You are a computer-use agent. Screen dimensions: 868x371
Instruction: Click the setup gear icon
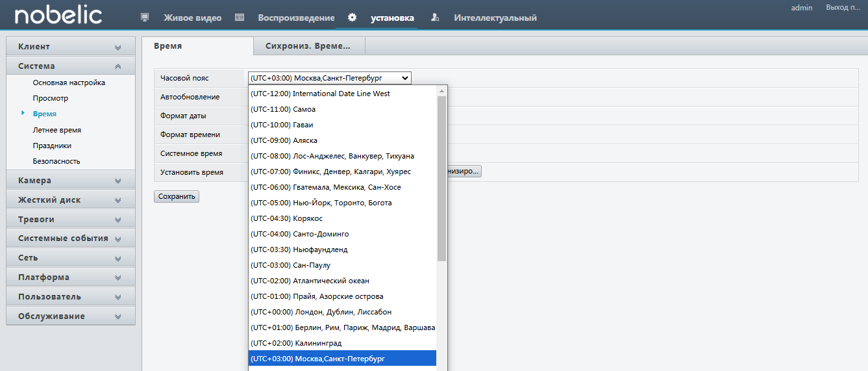352,18
